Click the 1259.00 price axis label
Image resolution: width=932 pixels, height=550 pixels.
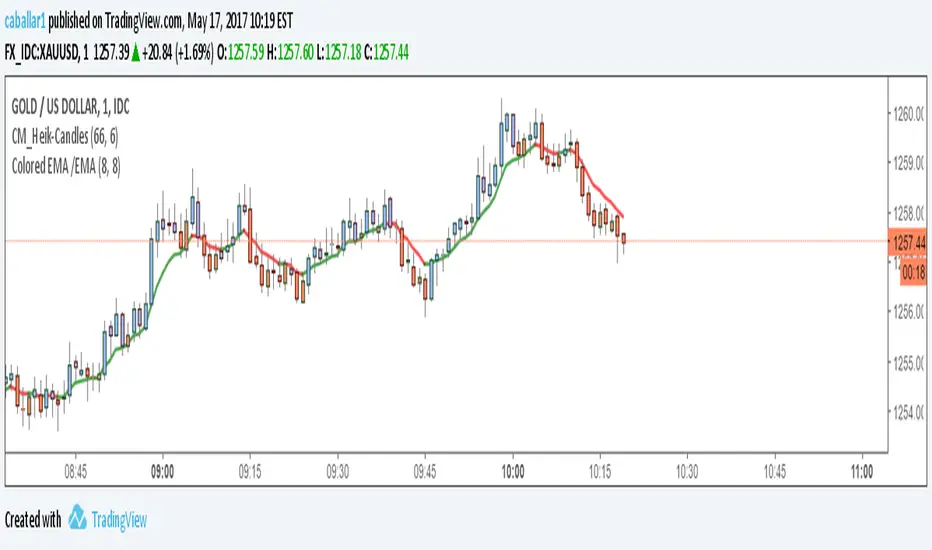pyautogui.click(x=908, y=163)
